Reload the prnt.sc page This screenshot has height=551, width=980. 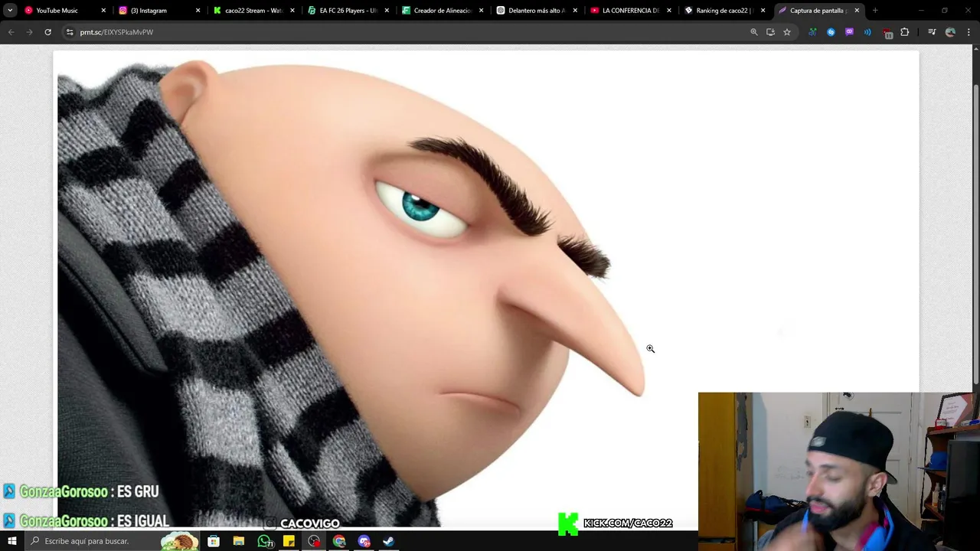pyautogui.click(x=47, y=32)
